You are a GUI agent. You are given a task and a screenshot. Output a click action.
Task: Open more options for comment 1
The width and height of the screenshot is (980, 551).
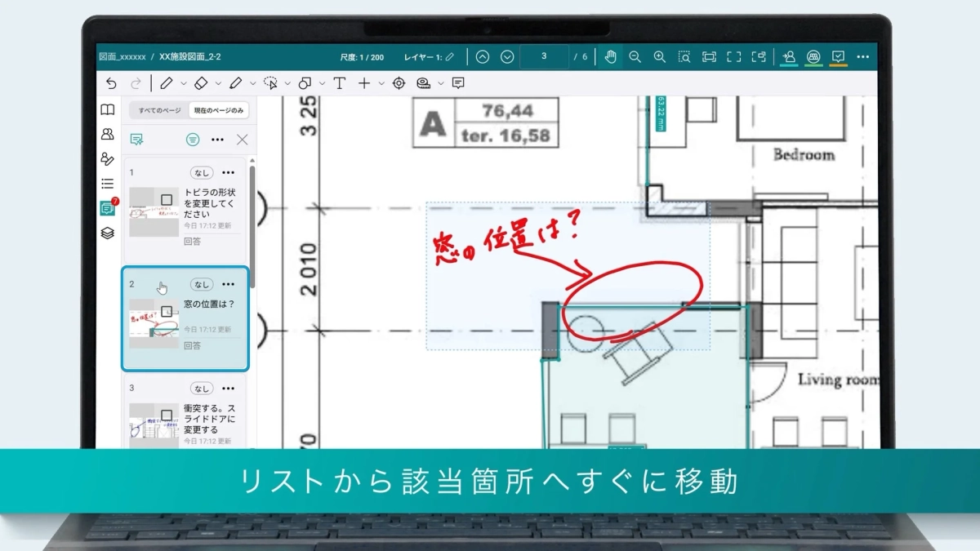229,173
